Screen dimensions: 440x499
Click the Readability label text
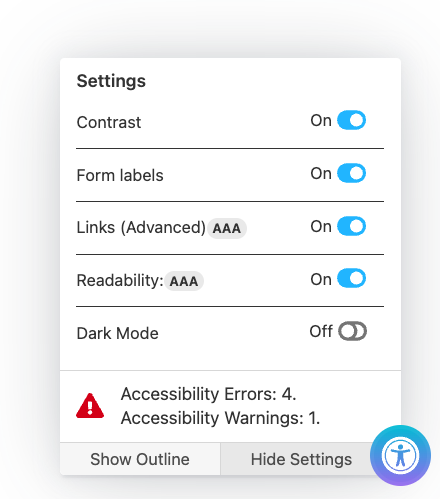120,281
